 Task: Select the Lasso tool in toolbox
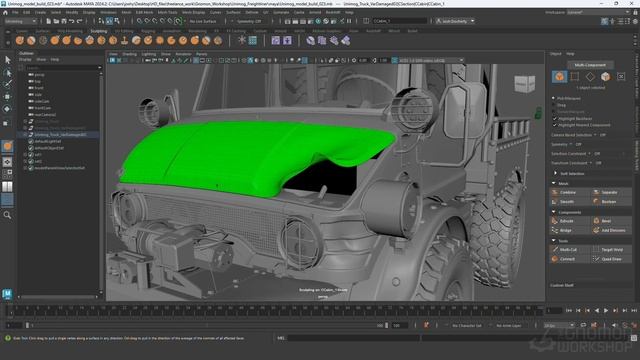coord(7,73)
